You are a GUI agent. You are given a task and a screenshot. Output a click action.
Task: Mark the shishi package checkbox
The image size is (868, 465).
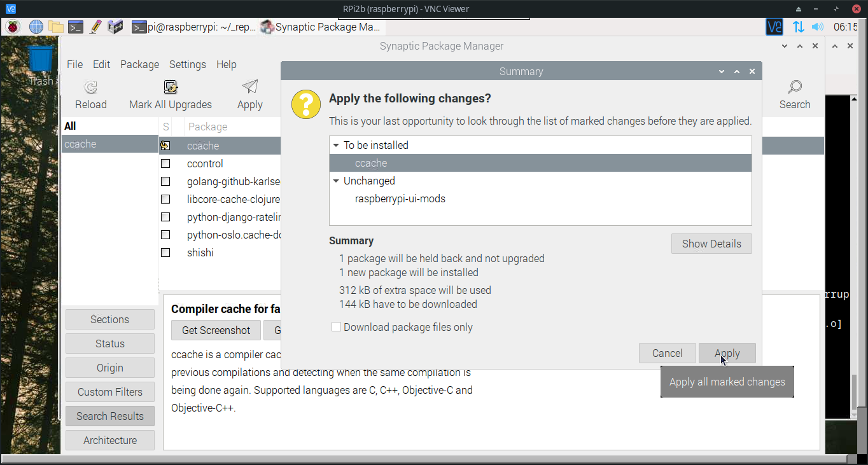click(x=165, y=253)
